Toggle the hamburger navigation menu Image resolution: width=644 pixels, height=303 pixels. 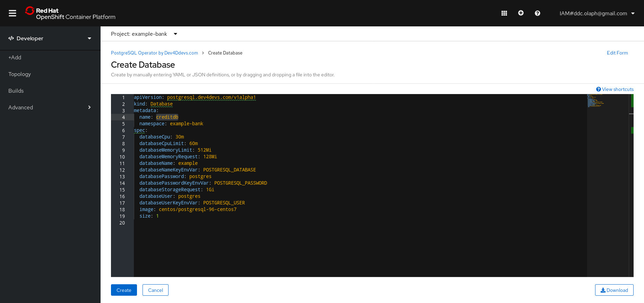12,13
